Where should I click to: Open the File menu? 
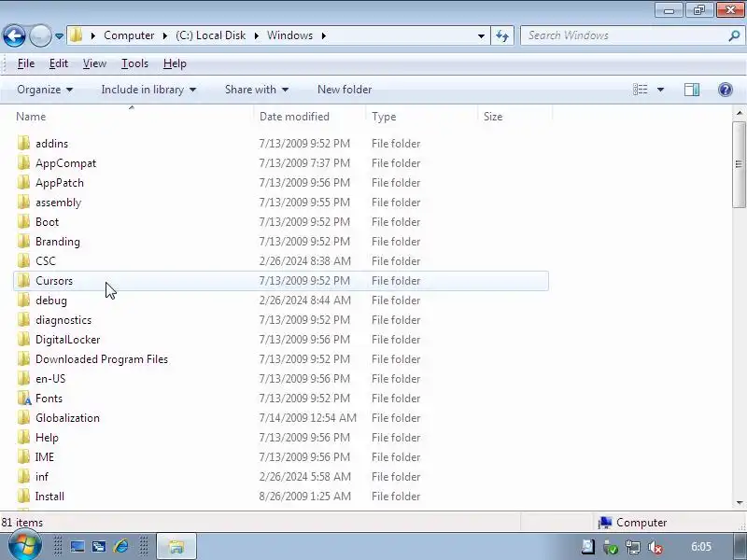pos(26,63)
